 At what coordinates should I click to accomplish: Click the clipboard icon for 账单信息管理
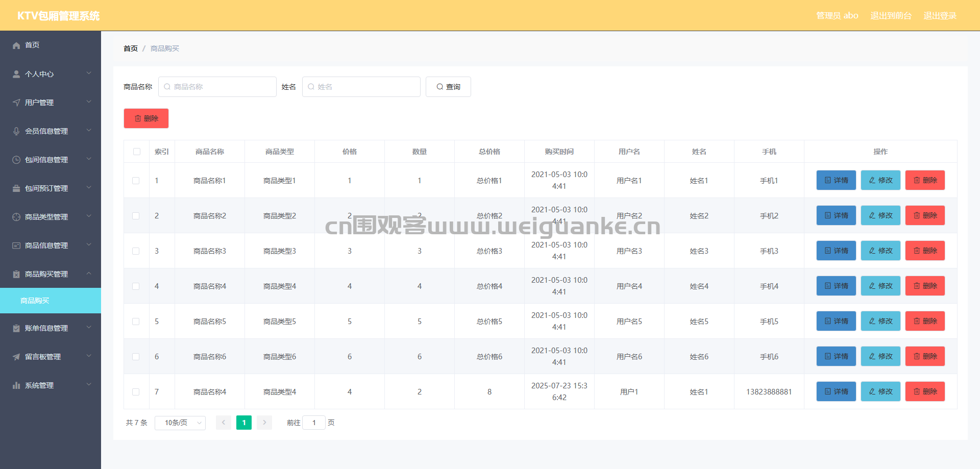[16, 328]
